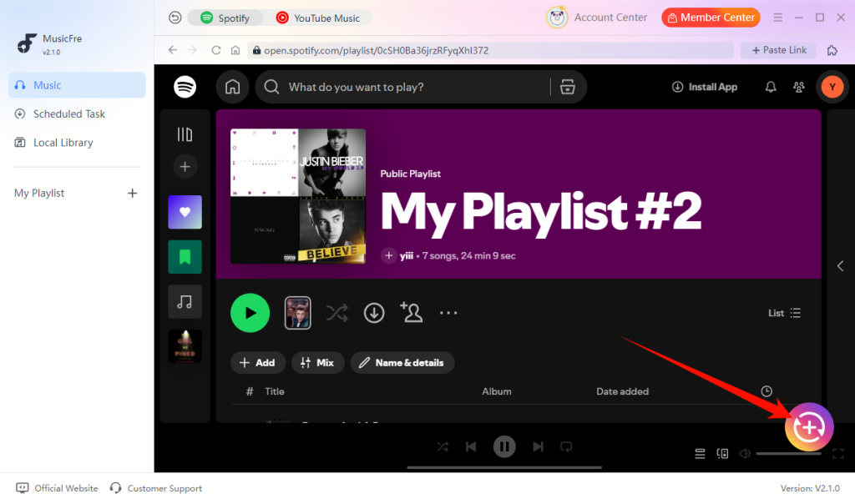Create a new playlist with plus icon
855x504 pixels.
point(185,167)
